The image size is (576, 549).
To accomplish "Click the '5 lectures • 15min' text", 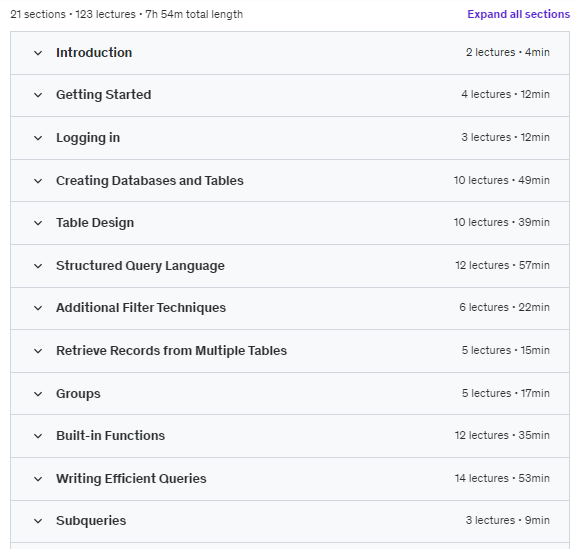I will tap(506, 350).
